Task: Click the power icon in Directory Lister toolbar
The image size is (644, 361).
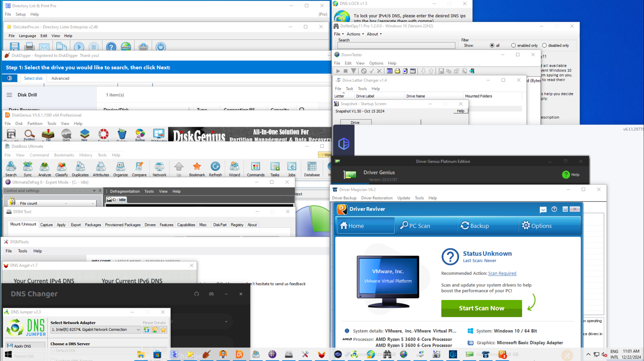Action: (161, 46)
